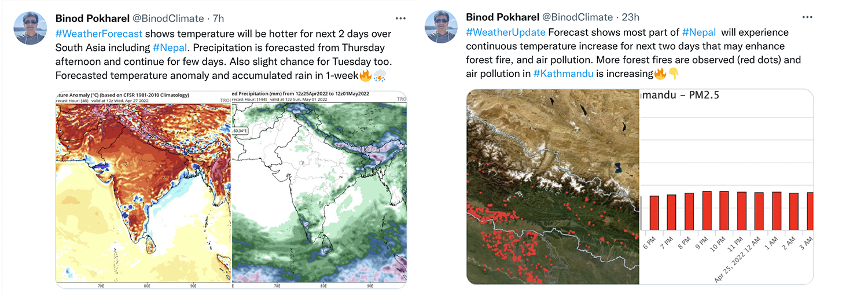The width and height of the screenshot is (868, 305).
Task: Open the satellite forest fire map image
Action: pyautogui.click(x=553, y=186)
